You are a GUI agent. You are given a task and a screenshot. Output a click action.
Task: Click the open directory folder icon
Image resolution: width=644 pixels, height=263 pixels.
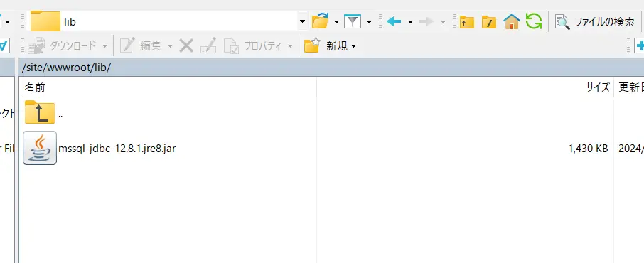(x=321, y=21)
